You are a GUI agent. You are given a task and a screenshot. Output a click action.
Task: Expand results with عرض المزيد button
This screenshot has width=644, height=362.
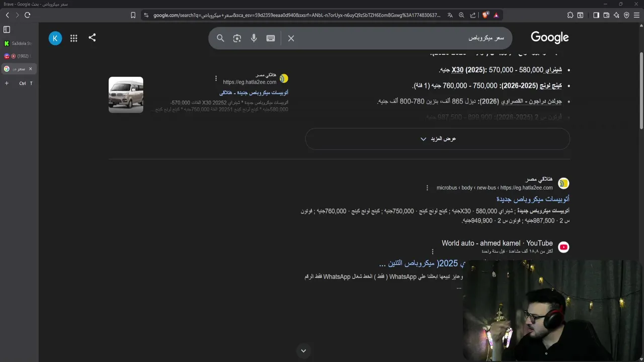[x=438, y=139]
